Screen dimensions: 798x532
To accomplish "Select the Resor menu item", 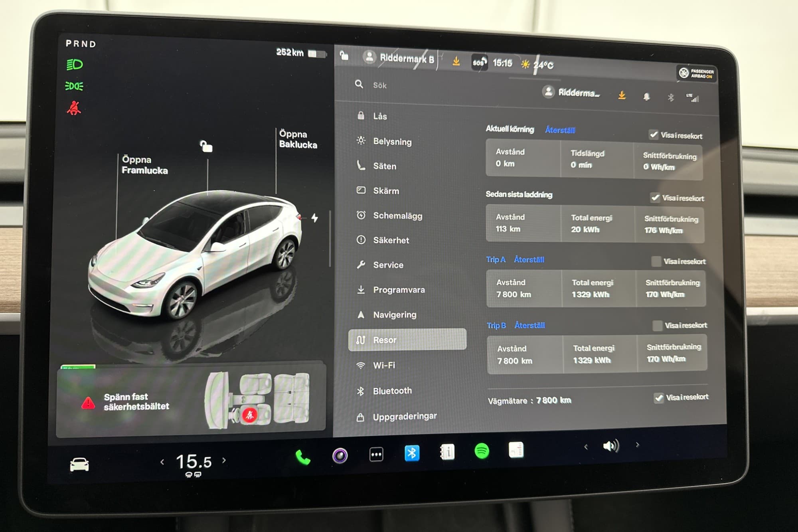I will point(407,340).
